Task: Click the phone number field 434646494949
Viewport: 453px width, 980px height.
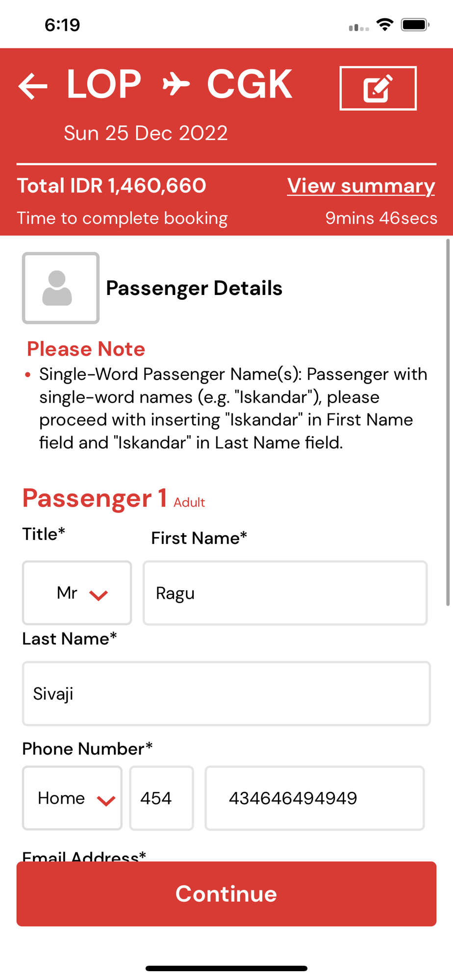Action: 314,798
